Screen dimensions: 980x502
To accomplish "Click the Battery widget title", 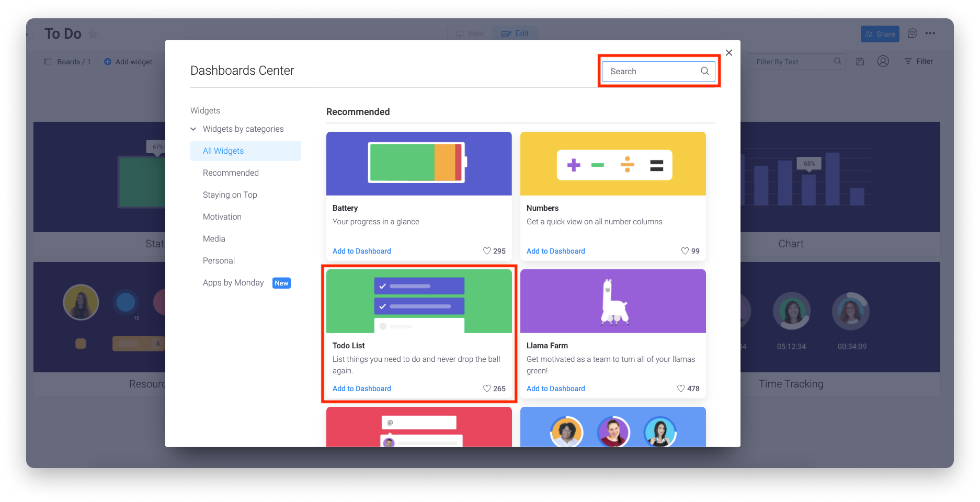I will click(345, 208).
